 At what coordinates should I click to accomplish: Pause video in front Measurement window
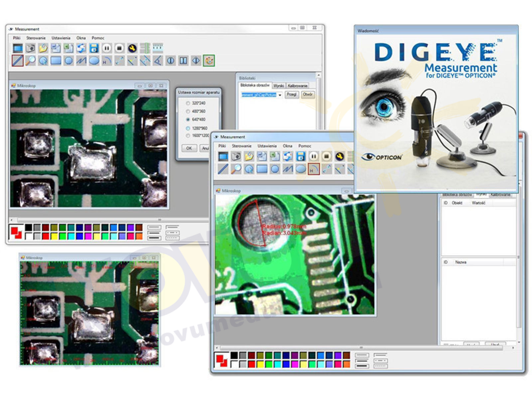314,156
